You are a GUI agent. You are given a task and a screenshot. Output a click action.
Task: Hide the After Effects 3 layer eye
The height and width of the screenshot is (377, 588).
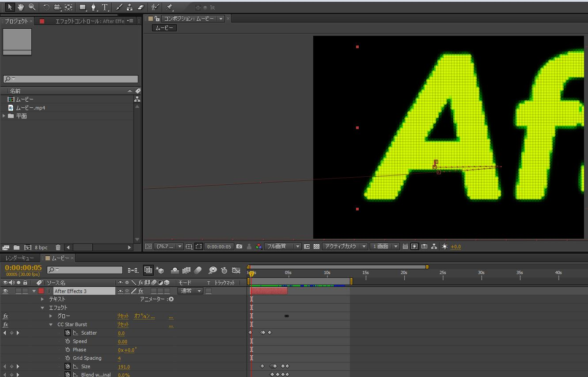6,291
